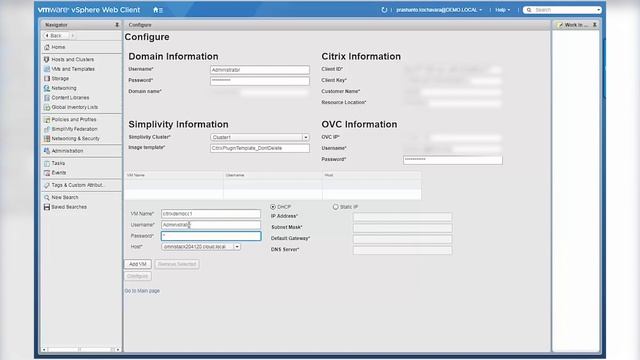Go to Administration in the Navigator
The height and width of the screenshot is (360, 640).
pyautogui.click(x=67, y=151)
